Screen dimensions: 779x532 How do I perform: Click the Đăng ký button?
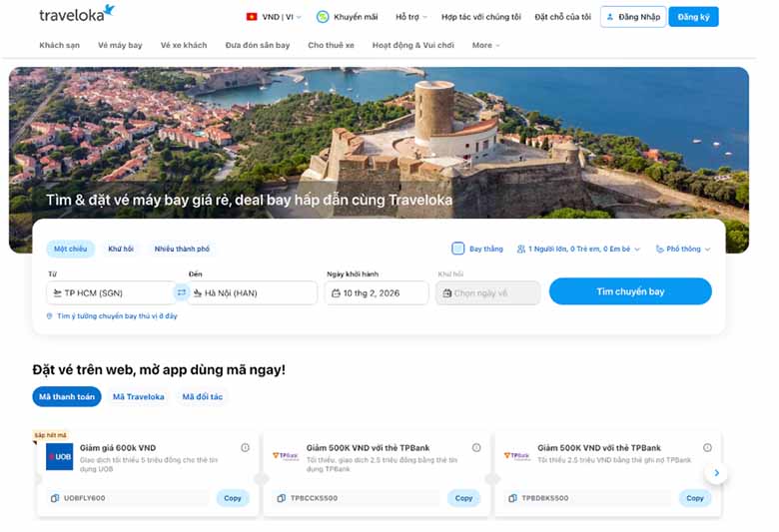(693, 17)
